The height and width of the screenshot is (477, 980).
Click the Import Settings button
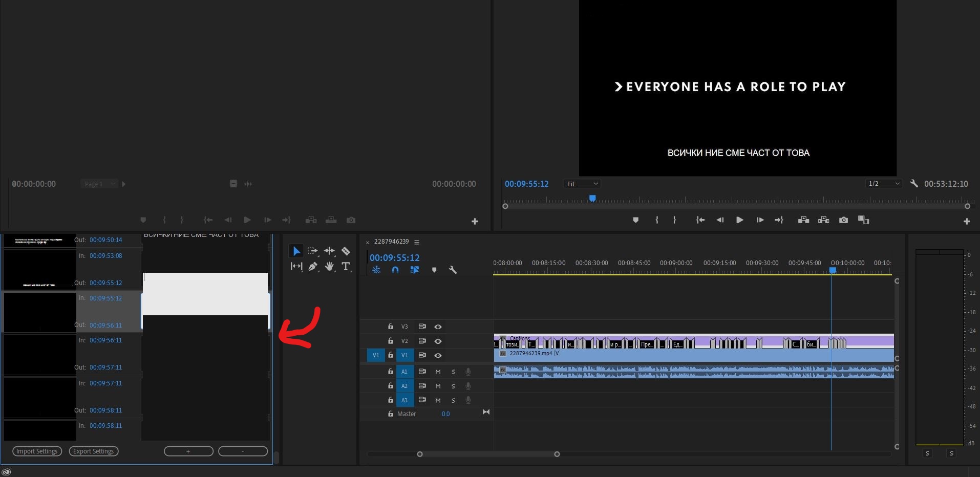tap(36, 451)
